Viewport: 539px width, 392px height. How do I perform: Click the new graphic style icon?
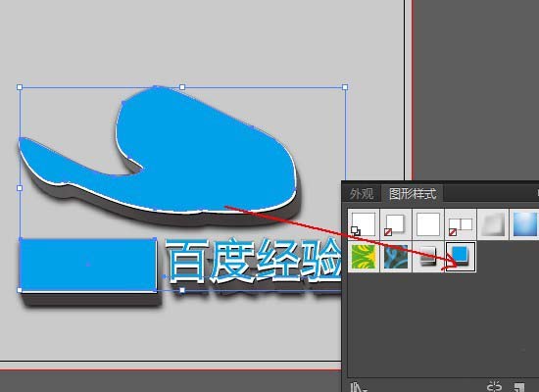point(519,387)
